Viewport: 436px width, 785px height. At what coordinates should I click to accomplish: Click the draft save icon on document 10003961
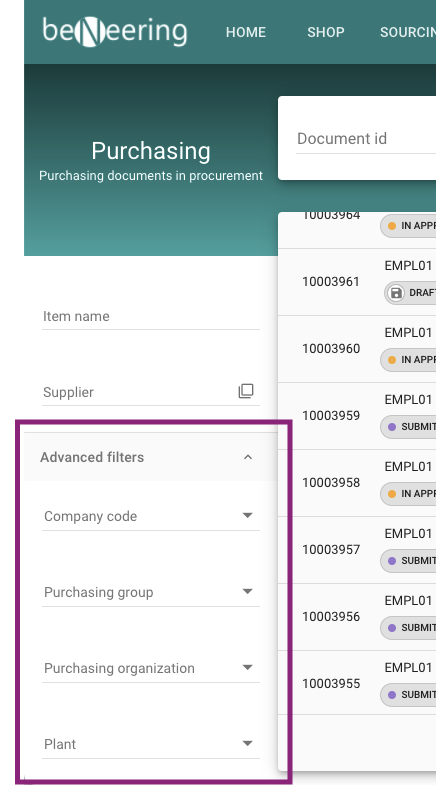click(396, 293)
